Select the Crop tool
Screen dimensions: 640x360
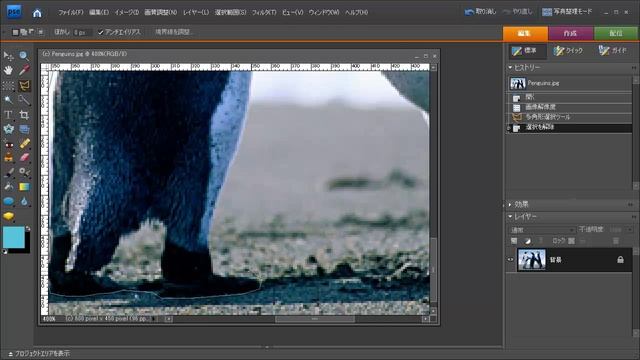[x=24, y=115]
